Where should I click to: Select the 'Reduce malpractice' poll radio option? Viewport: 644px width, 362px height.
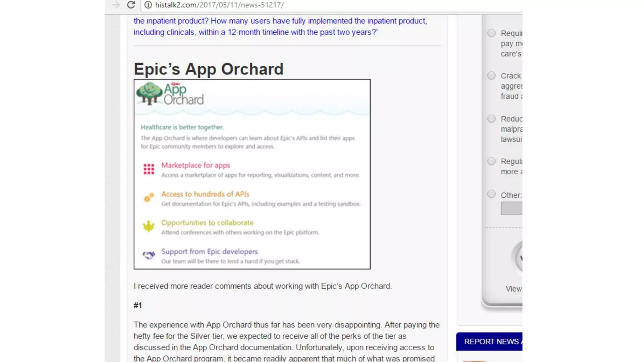point(491,119)
